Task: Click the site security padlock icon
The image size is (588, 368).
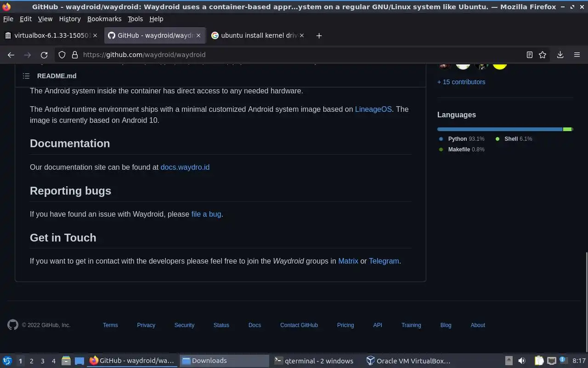Action: pos(75,55)
